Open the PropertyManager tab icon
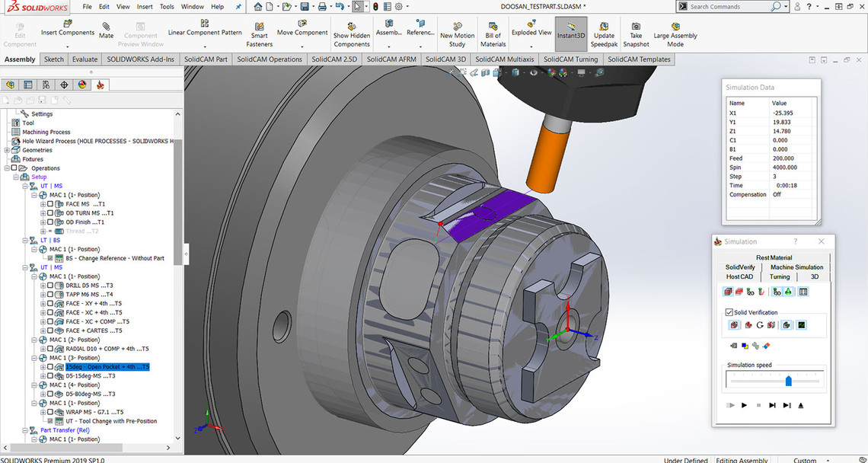The image size is (868, 463). 27,85
